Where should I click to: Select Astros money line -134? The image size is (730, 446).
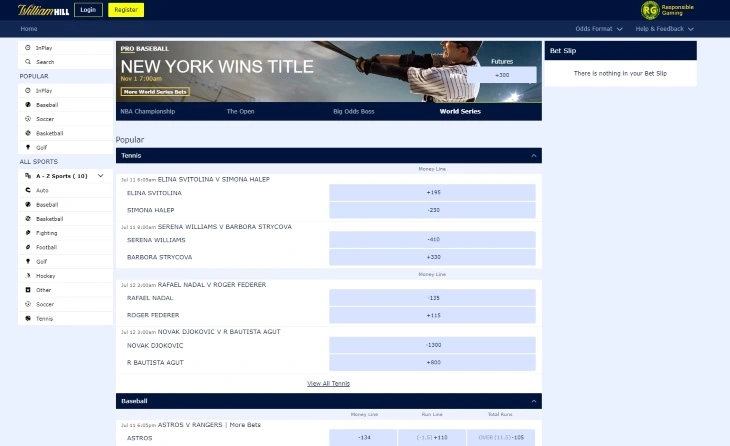[x=364, y=438]
